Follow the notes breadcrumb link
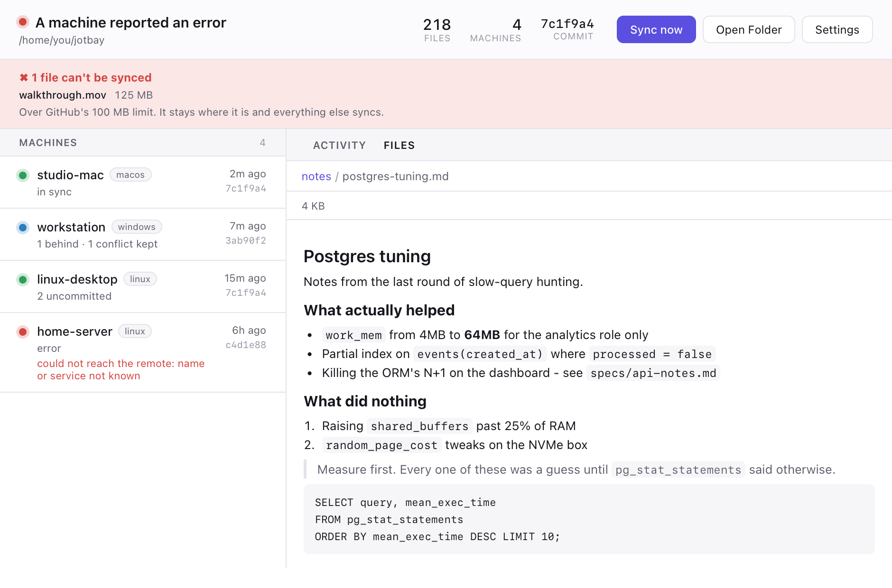The height and width of the screenshot is (588, 892). pos(316,176)
